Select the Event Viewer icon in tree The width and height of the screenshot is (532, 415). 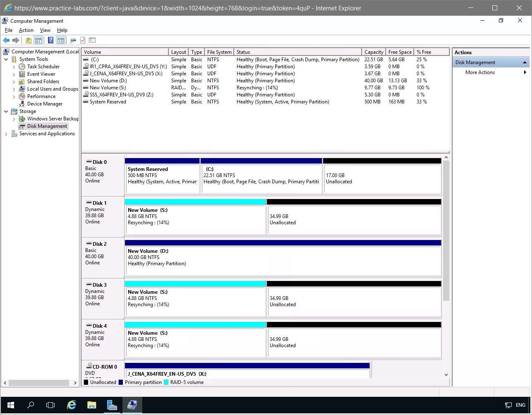point(22,74)
